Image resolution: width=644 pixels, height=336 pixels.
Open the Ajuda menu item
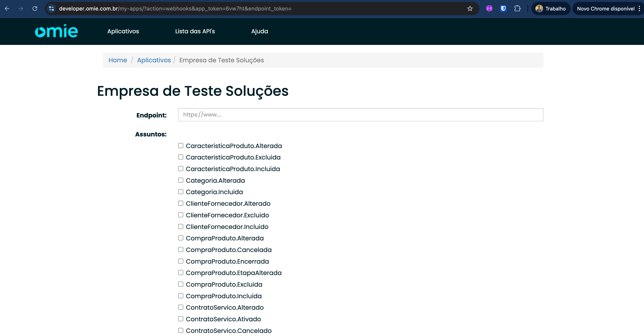[x=260, y=31]
